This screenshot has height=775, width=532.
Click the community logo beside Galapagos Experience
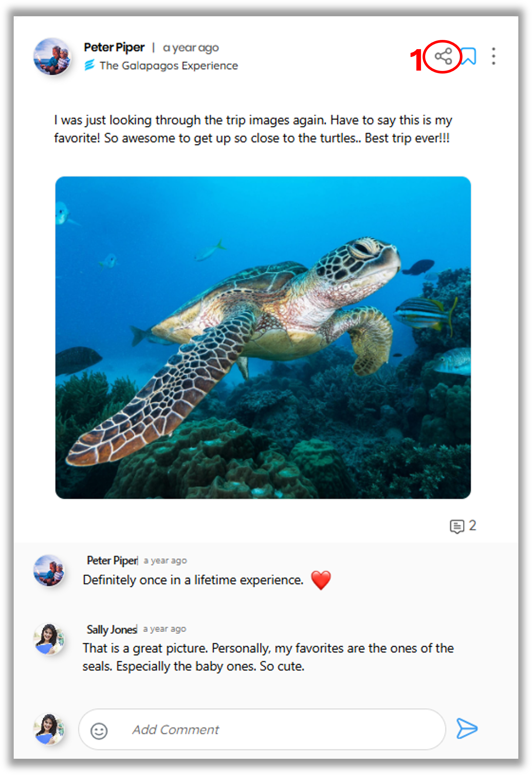pyautogui.click(x=89, y=66)
